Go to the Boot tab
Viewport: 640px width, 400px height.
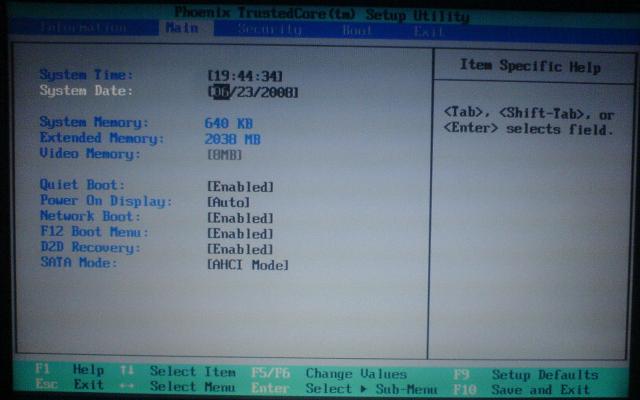[x=358, y=31]
